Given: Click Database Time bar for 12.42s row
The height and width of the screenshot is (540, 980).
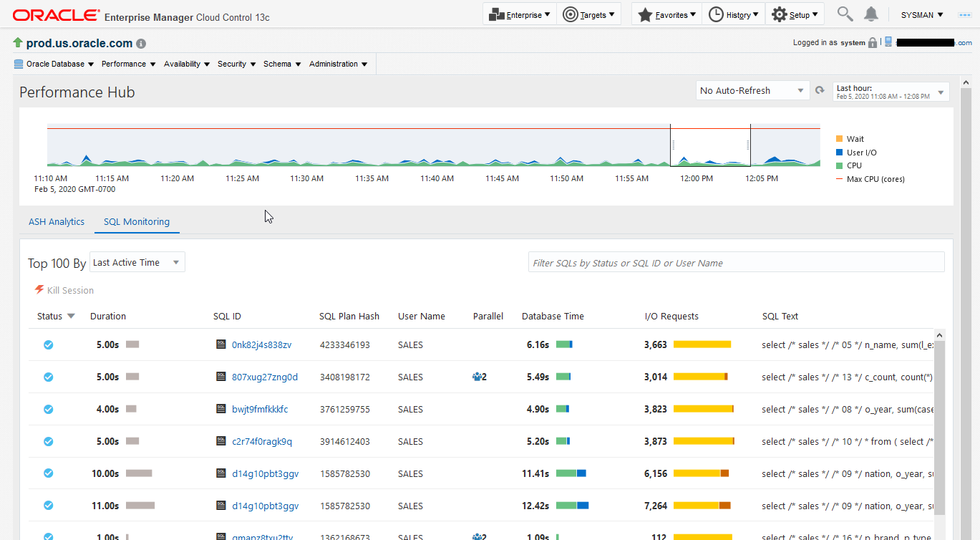Looking at the screenshot, I should [x=573, y=506].
